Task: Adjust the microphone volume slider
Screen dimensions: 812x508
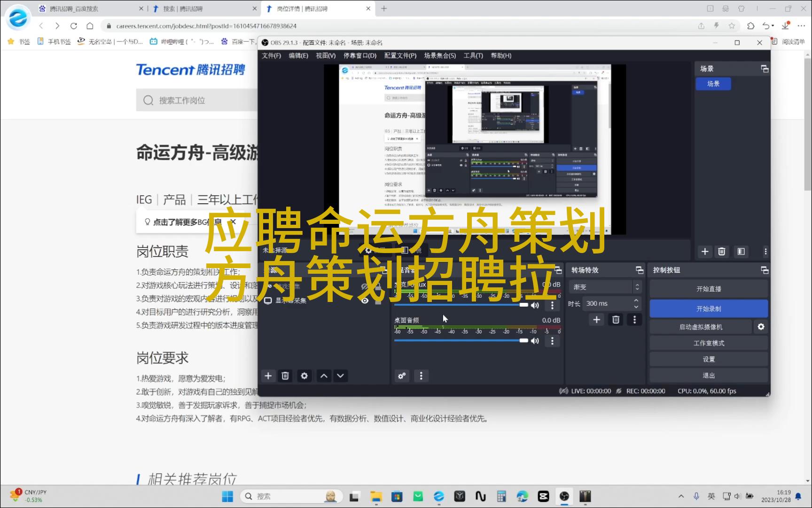Action: [x=461, y=305]
